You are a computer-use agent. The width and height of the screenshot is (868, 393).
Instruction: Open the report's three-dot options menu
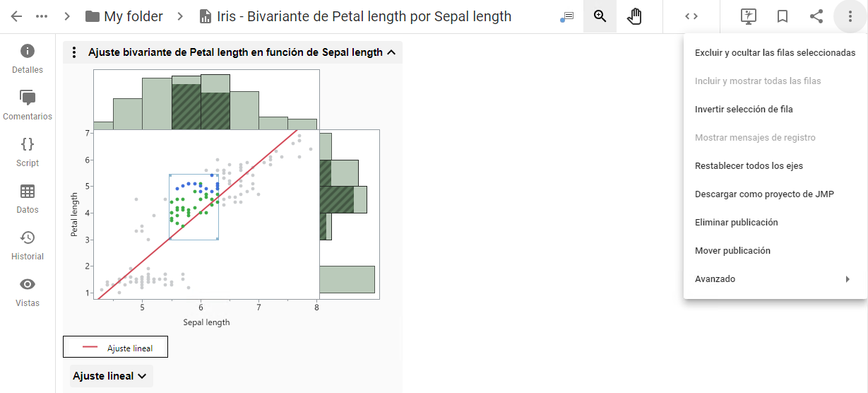coord(75,52)
